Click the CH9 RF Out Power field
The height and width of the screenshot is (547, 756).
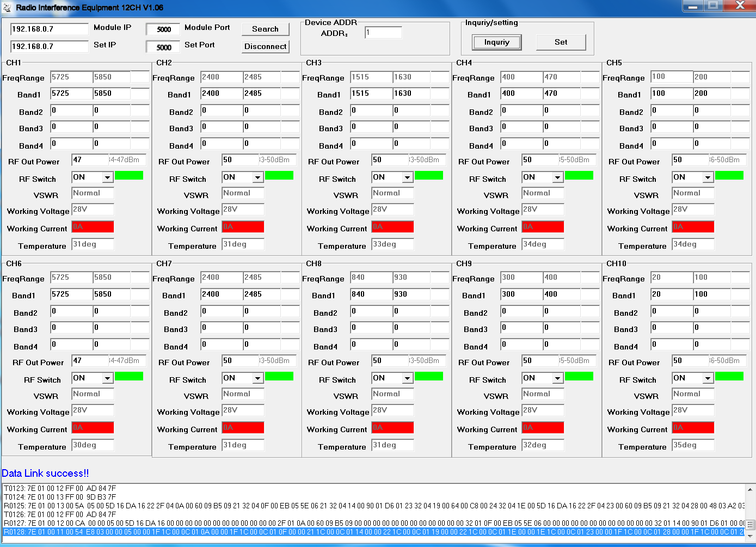[x=540, y=361]
